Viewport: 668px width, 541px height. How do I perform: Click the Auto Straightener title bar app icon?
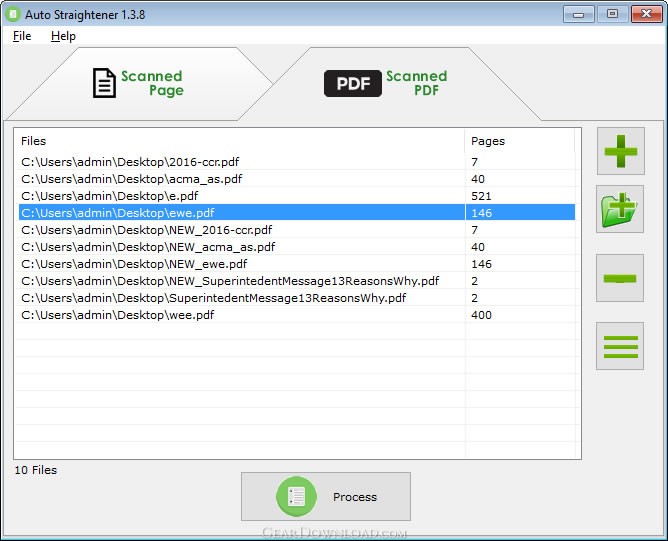click(12, 14)
